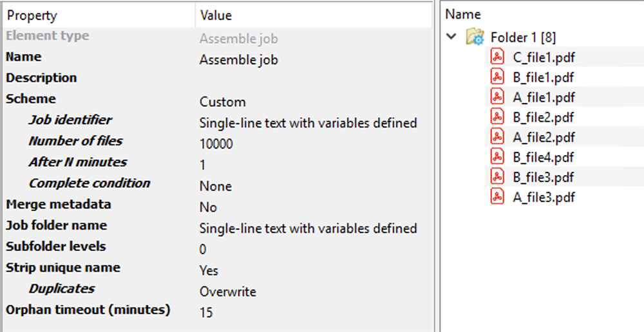Open the Complete condition value None
Image resolution: width=644 pixels, height=332 pixels.
215,186
